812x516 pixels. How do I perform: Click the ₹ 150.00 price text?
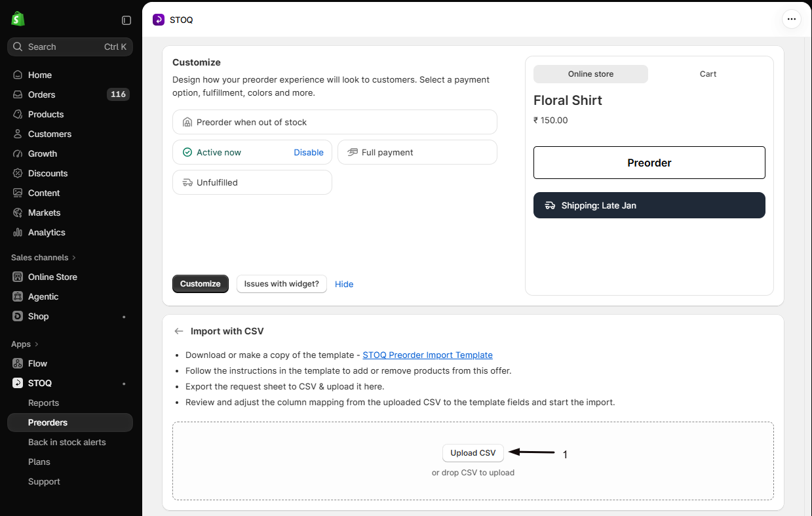[x=551, y=120]
